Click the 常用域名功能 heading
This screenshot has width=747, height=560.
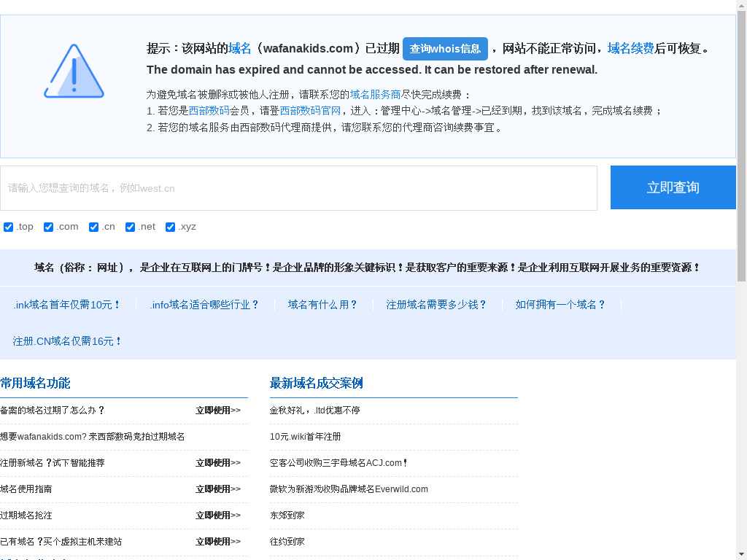tap(35, 383)
